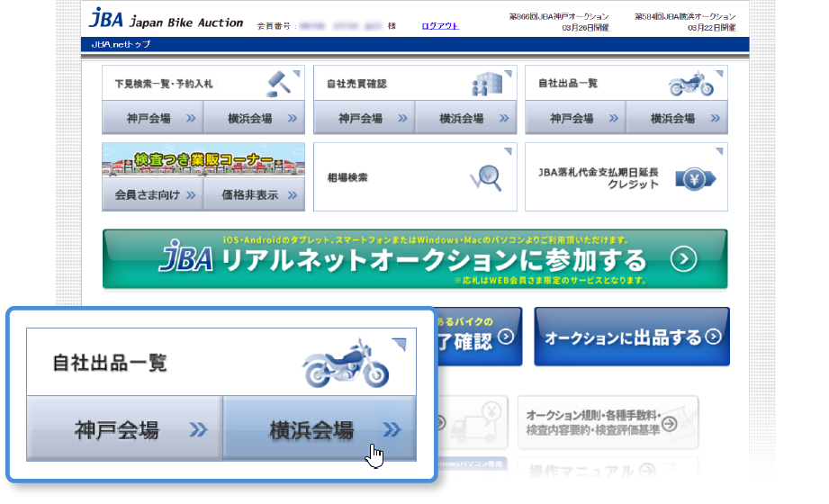Screen dimensions: 829x504
Task: Click the double chevron on enlarged 横浜会場 button
Action: tap(392, 429)
